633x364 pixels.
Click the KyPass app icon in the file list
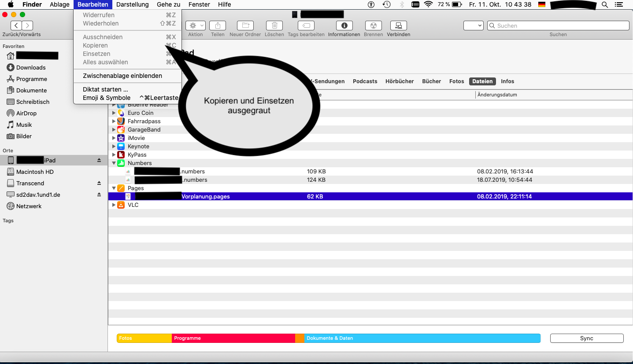pos(121,154)
